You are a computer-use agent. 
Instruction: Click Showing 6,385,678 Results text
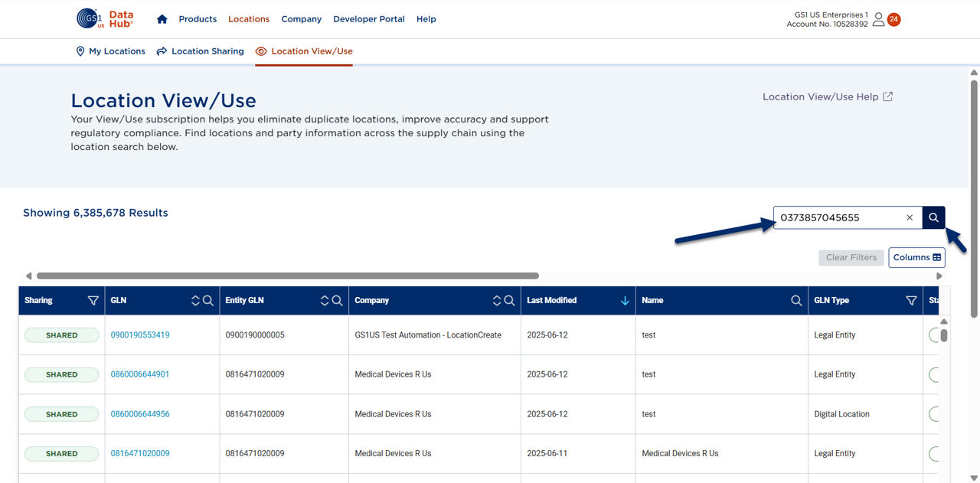pyautogui.click(x=96, y=213)
